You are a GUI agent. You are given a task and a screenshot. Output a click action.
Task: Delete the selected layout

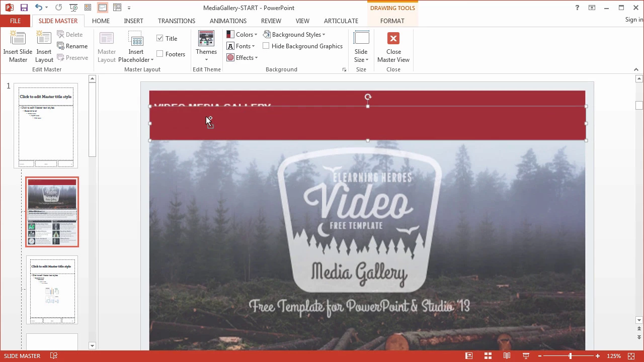click(69, 35)
